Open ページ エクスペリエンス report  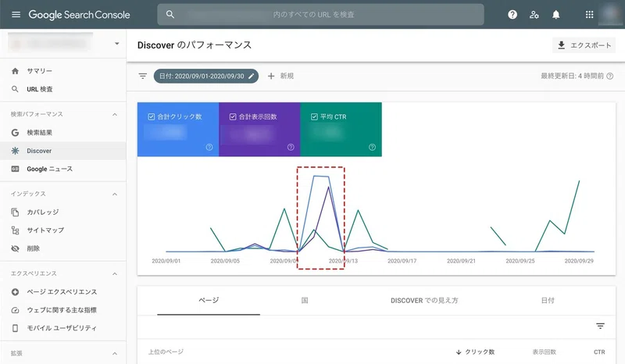click(63, 292)
